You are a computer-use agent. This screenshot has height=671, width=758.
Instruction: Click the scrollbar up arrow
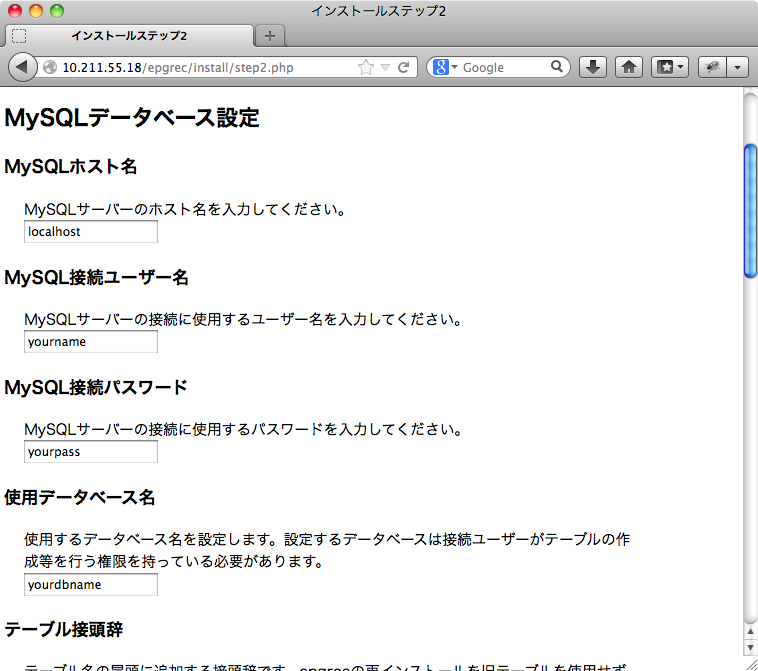(x=750, y=631)
